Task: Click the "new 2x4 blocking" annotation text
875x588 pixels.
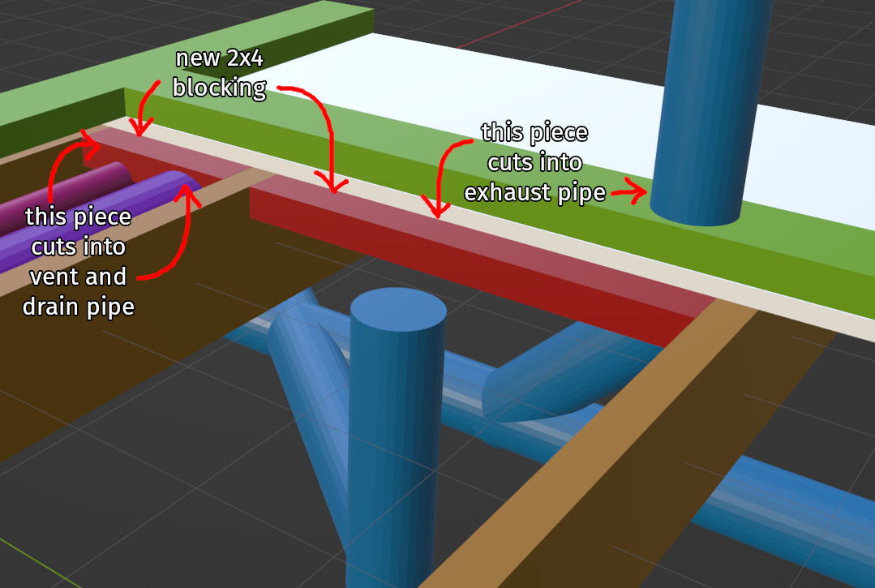Action: point(219,71)
